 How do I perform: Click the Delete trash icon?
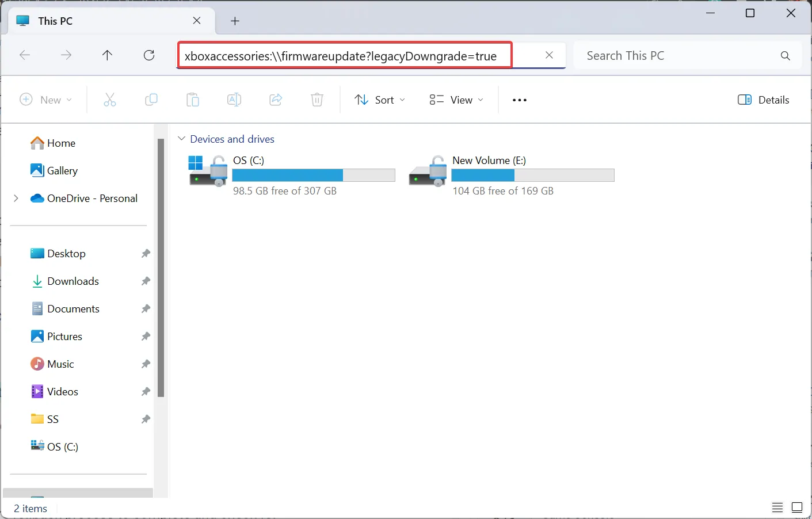pos(317,100)
